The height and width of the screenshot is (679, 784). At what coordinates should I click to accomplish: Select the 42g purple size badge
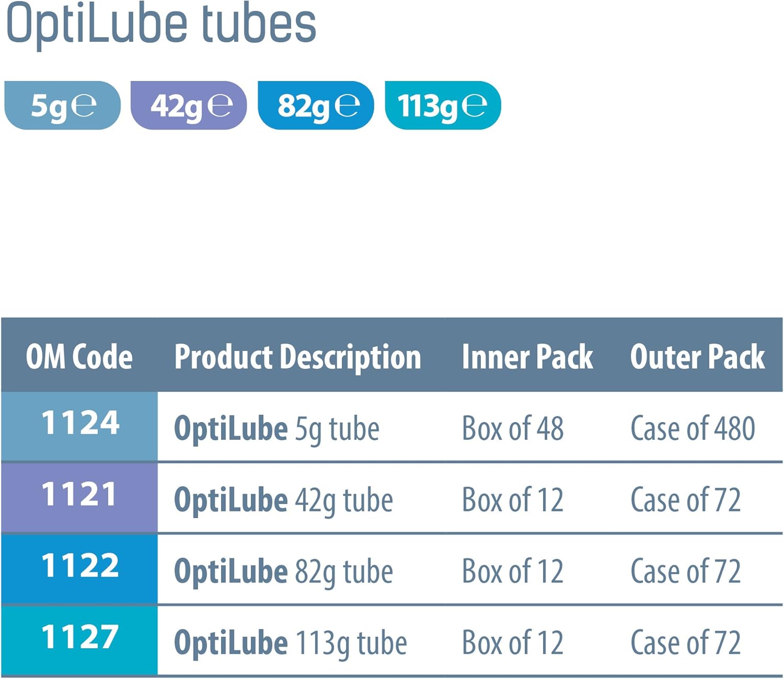189,106
